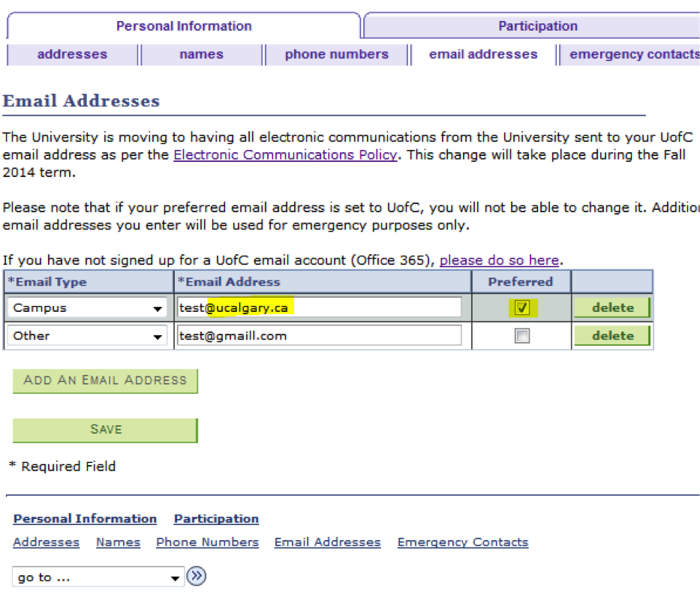Click the go-to double-arrow icon
Image resolution: width=700 pixels, height=597 pixels.
197,576
